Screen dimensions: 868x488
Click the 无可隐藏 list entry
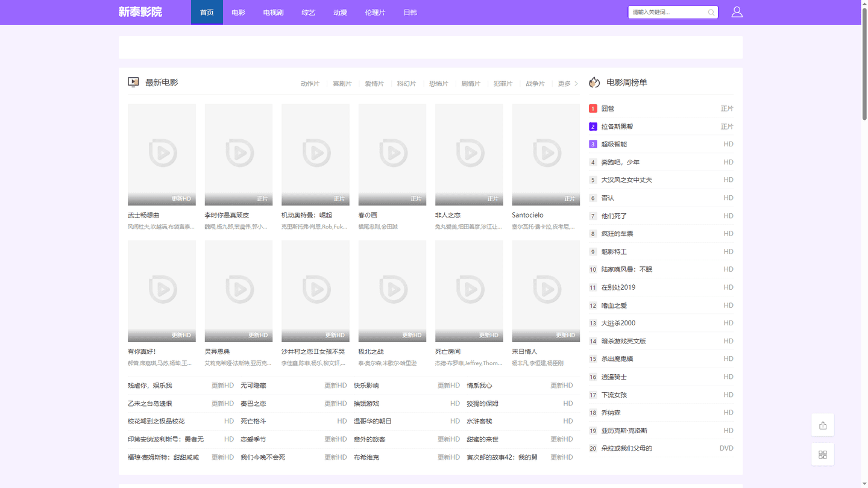click(253, 386)
